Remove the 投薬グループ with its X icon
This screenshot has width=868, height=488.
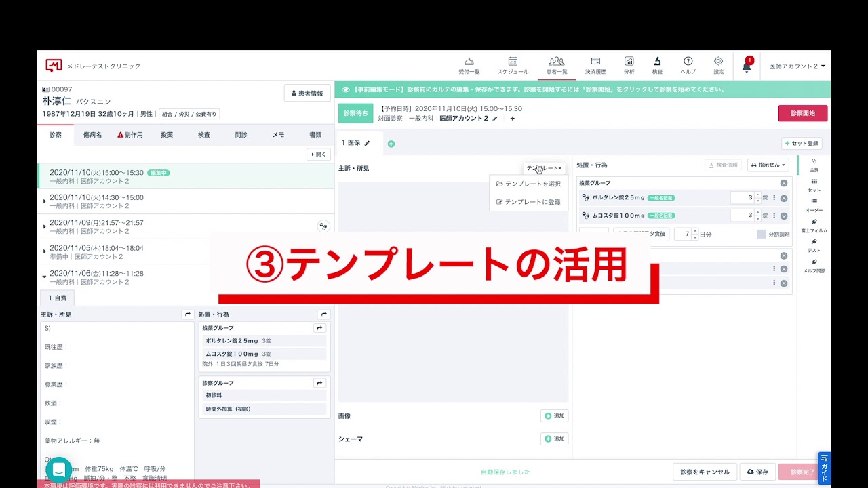pos(784,183)
